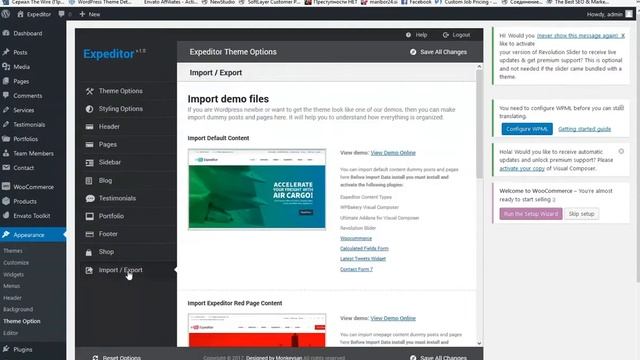Open the comments bubble in admin bar
The image size is (640, 360).
coord(61,14)
